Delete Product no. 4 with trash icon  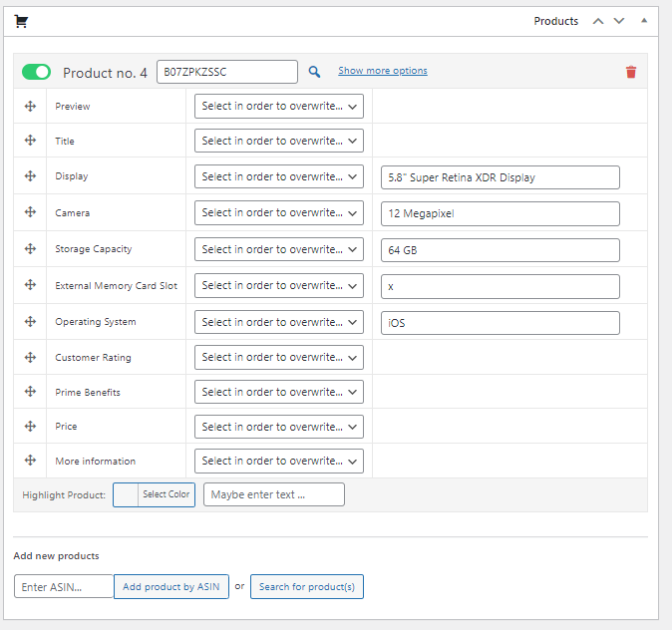(631, 72)
